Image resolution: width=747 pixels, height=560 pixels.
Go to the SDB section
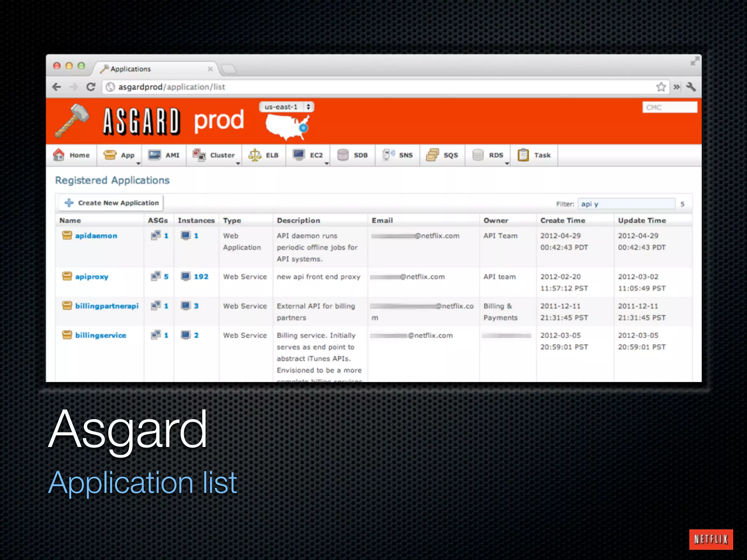tap(353, 155)
